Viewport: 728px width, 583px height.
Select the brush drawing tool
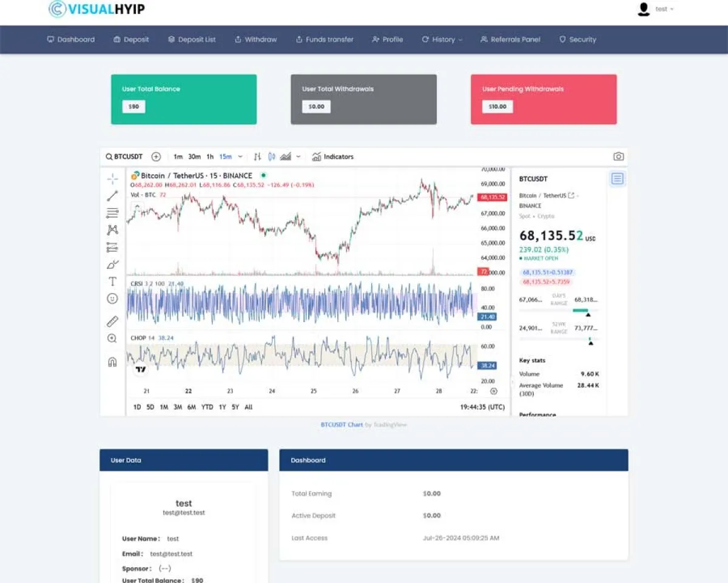pos(112,265)
